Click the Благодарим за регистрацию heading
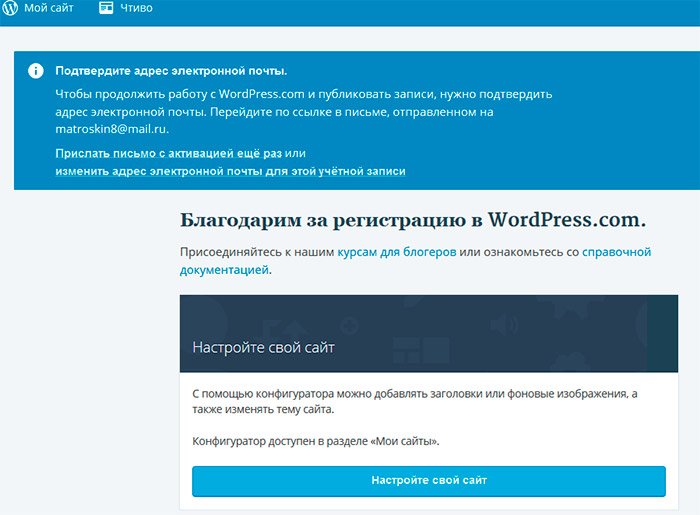The image size is (700, 515). (x=412, y=220)
